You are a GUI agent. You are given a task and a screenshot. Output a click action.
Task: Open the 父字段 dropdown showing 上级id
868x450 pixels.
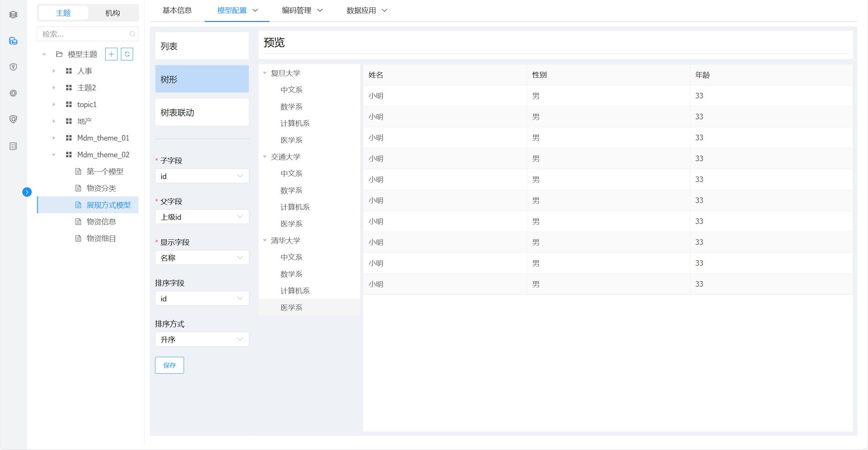202,217
